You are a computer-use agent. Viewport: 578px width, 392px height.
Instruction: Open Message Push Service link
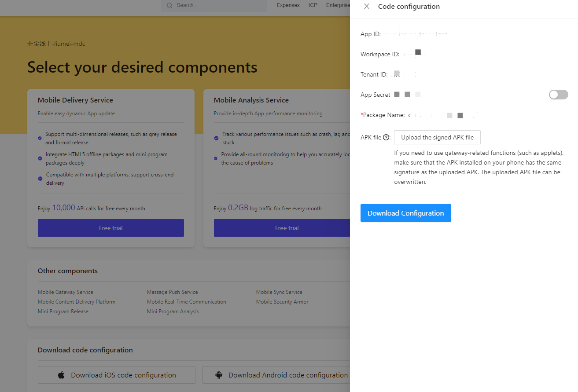pos(173,292)
